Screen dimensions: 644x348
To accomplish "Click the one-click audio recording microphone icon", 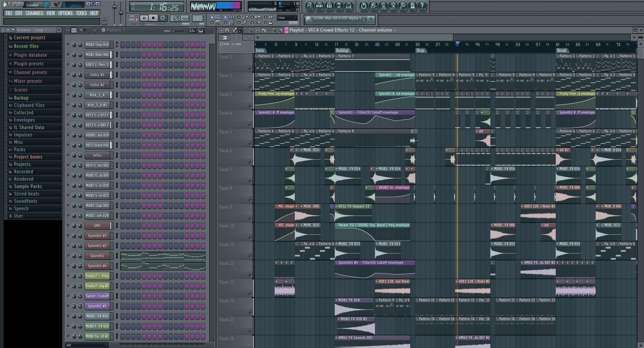I will (402, 6).
